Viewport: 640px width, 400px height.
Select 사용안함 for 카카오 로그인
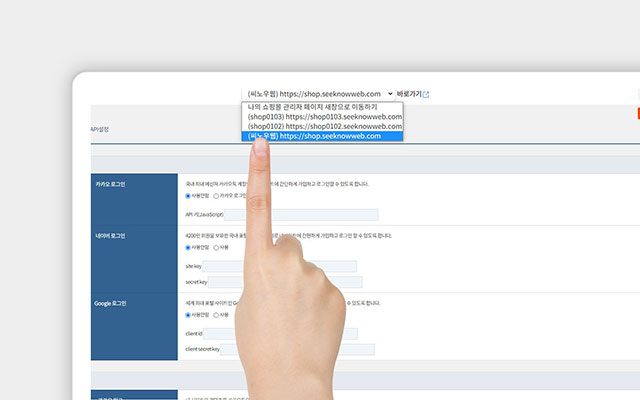click(x=188, y=196)
